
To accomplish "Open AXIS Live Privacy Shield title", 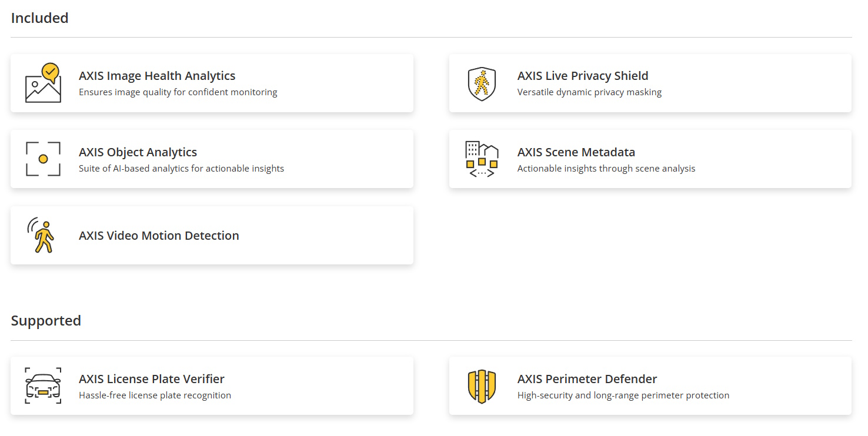I will pos(583,76).
